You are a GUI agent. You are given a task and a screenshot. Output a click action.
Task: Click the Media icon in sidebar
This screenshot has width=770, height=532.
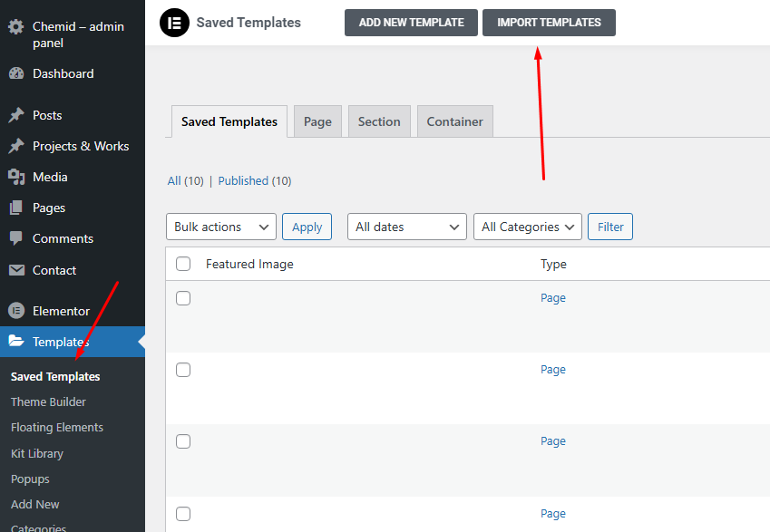tap(16, 177)
